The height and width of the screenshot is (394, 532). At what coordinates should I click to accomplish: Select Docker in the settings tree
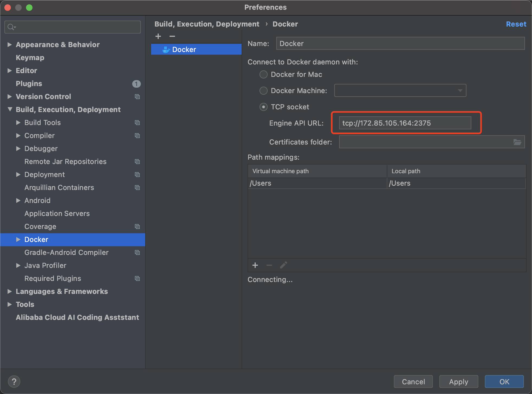click(36, 239)
